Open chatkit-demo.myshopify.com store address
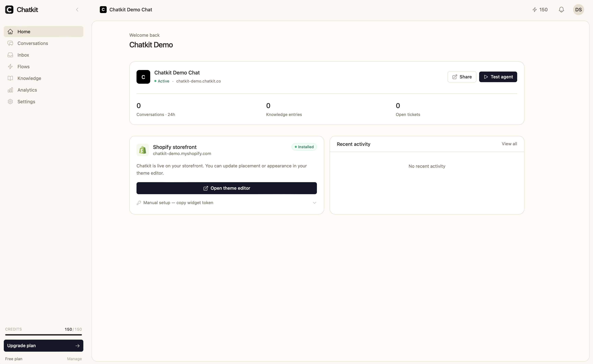Image resolution: width=593 pixels, height=364 pixels. click(x=182, y=154)
